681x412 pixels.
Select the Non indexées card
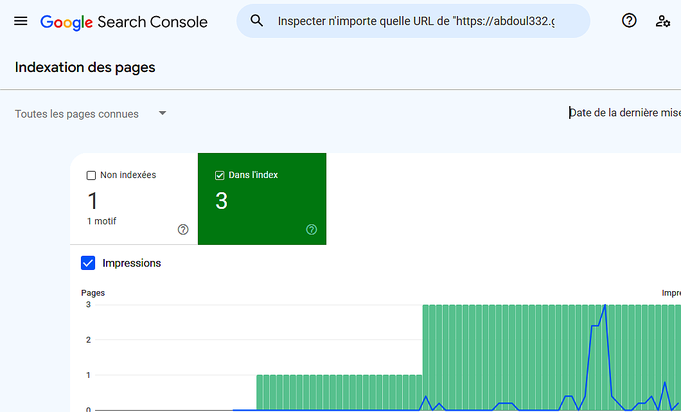134,199
